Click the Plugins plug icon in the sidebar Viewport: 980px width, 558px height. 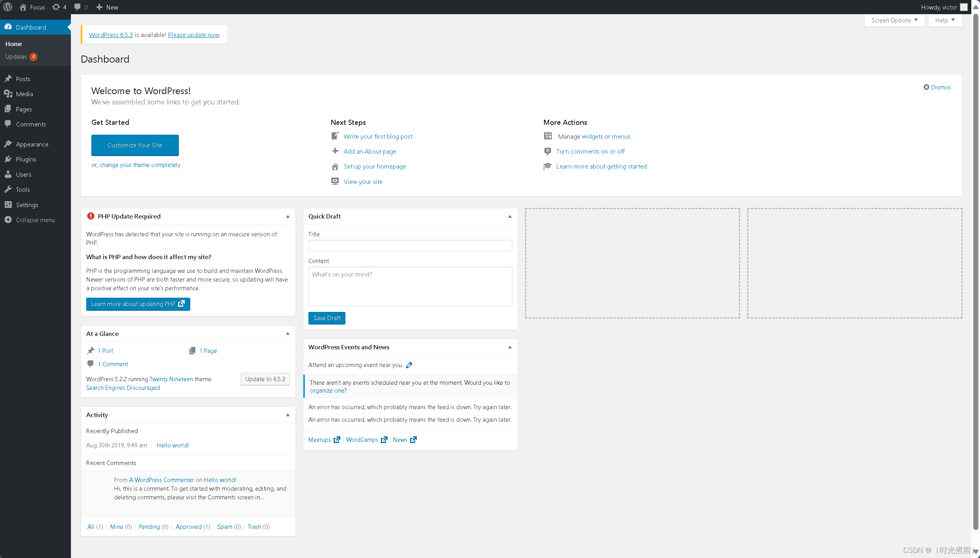[x=8, y=159]
